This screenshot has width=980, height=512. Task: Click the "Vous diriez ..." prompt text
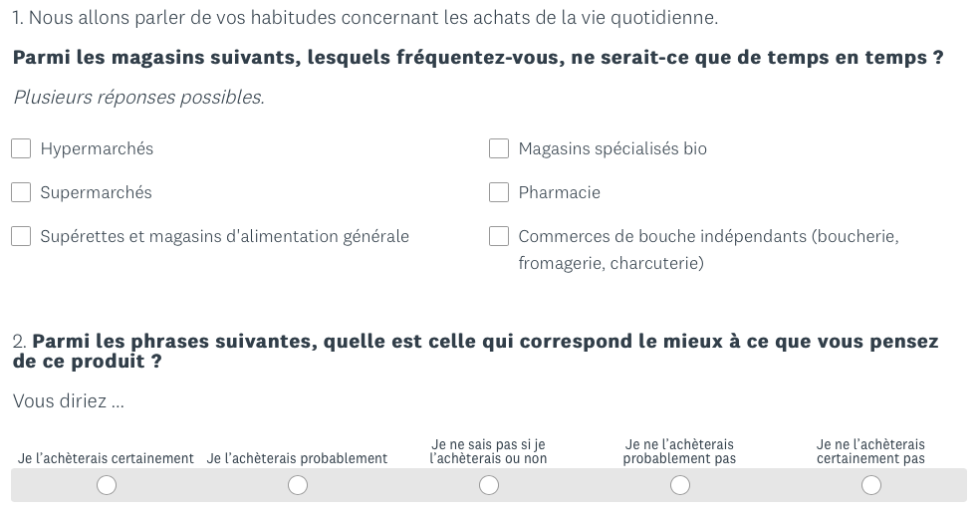pyautogui.click(x=69, y=401)
